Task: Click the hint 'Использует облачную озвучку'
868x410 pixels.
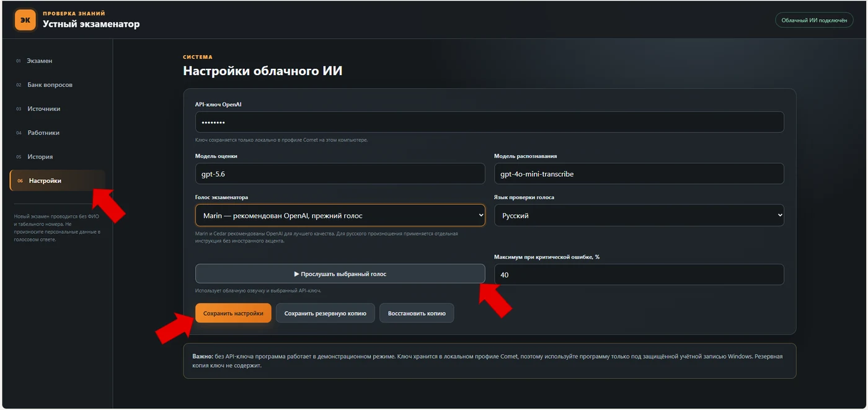Action: 258,290
